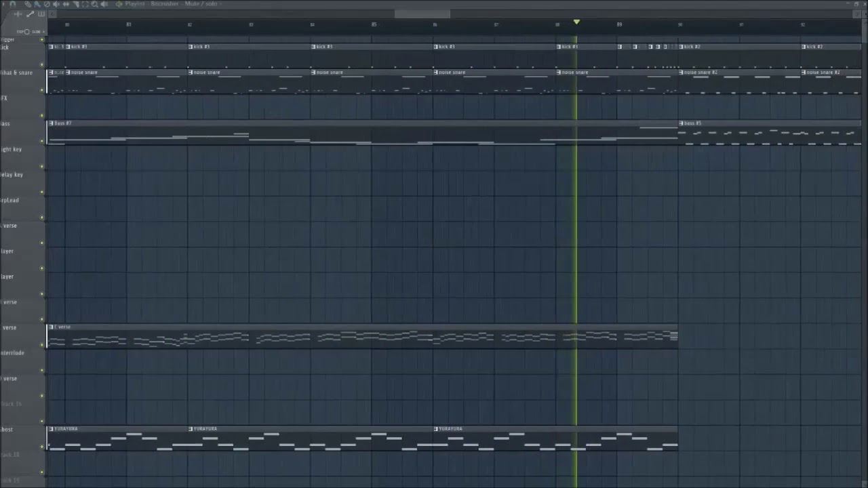This screenshot has width=868, height=488.
Task: Jump to bar 85 on timeline
Action: tap(374, 25)
